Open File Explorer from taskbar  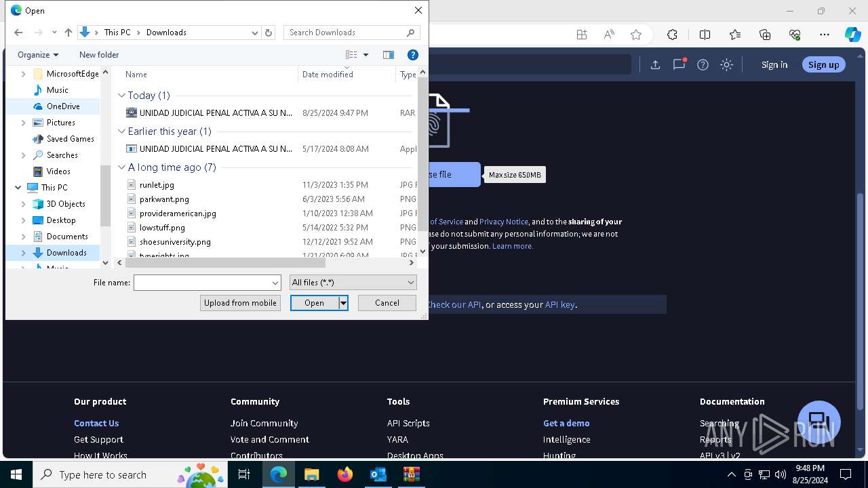[311, 474]
